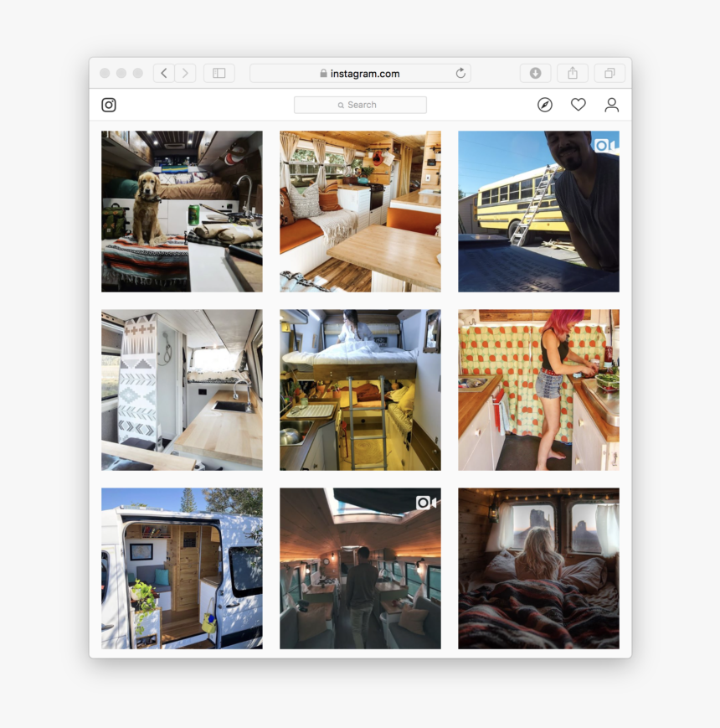
Task: Open the yellow school bus video post
Action: (x=538, y=211)
